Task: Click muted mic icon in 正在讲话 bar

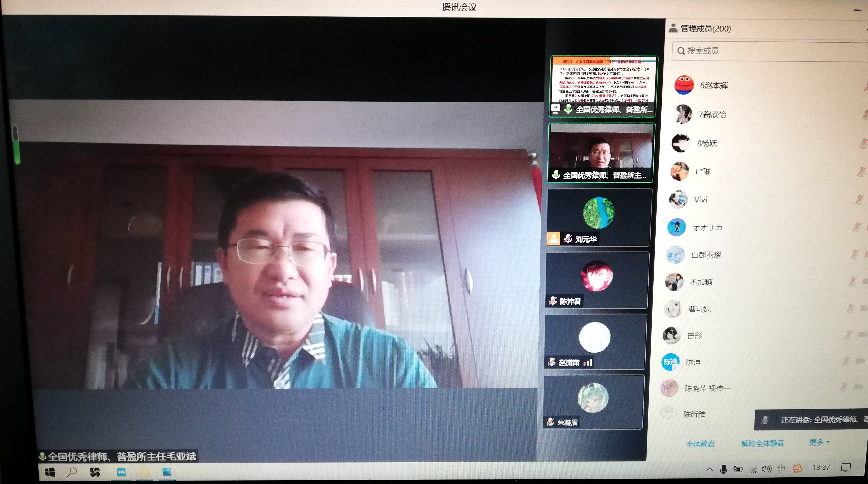Action: click(x=765, y=420)
